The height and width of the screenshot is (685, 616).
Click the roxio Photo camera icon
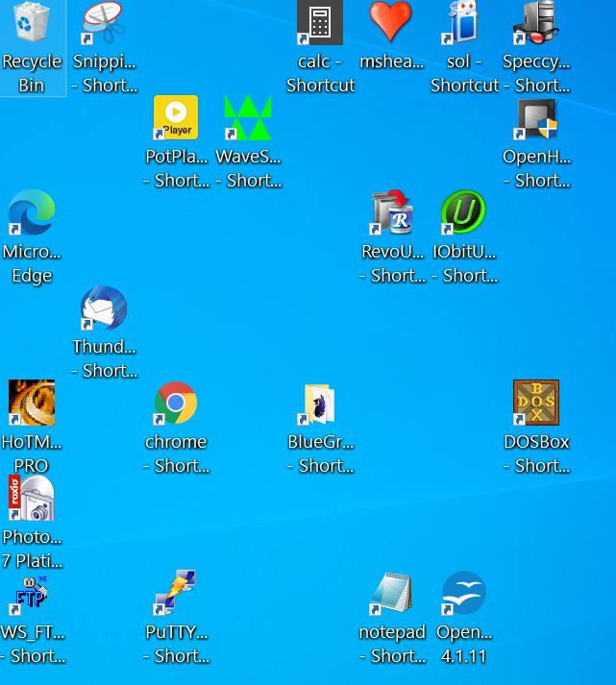pos(32,498)
